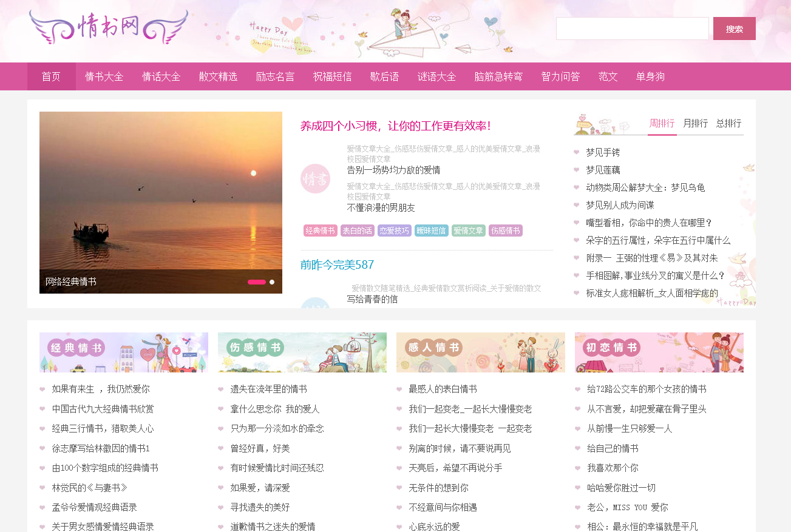Open 哈哈爱你胜过一切
The width and height of the screenshot is (791, 532).
[x=621, y=488]
